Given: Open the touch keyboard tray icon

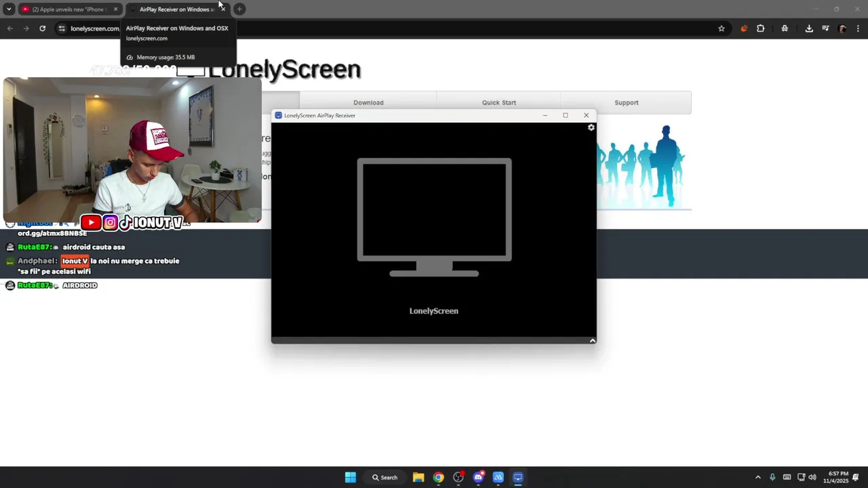Looking at the screenshot, I should click(x=787, y=477).
